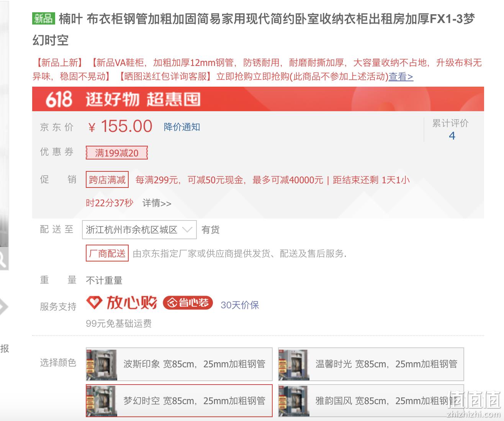Select color option 波斯印象 宽85cm
The width and height of the screenshot is (504, 421).
pyautogui.click(x=179, y=364)
